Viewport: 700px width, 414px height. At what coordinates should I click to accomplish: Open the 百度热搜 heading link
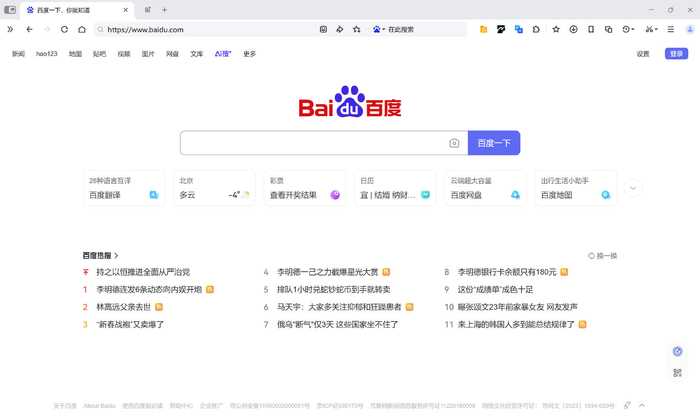100,256
